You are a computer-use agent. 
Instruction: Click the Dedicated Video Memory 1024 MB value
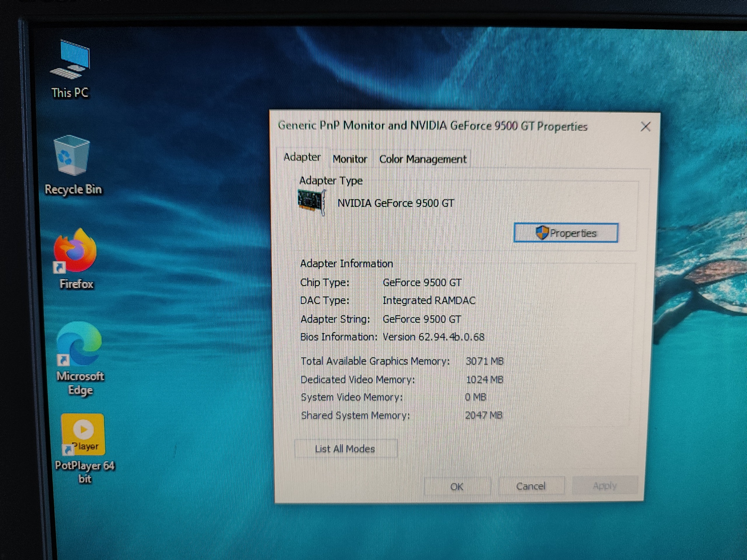pyautogui.click(x=484, y=380)
